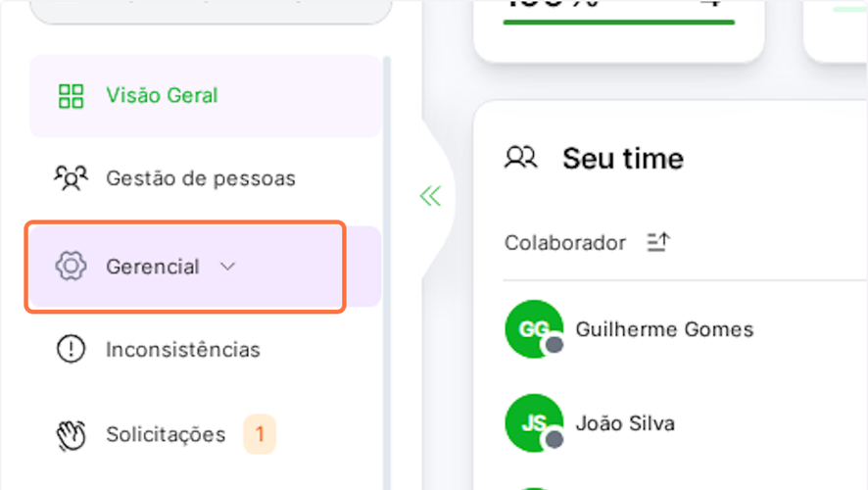Click the Gestão de pessoas people icon
Screen dimensions: 868x490
tap(71, 178)
